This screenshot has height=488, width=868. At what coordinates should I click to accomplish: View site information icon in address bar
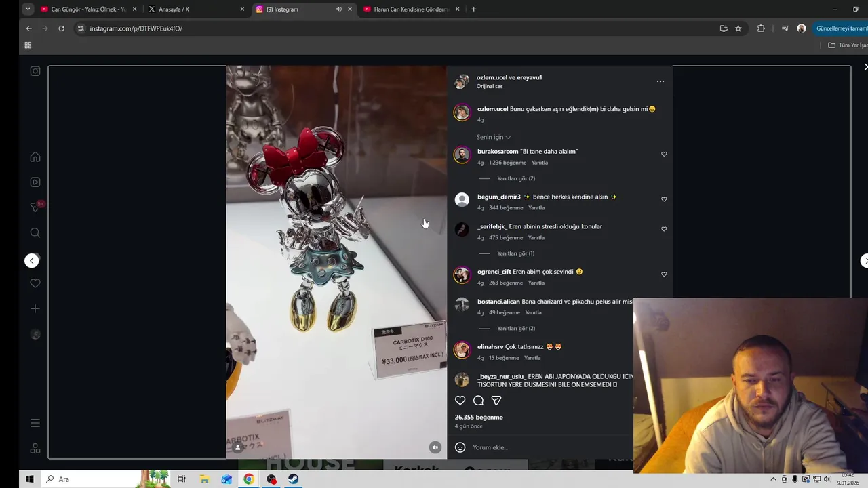(81, 28)
